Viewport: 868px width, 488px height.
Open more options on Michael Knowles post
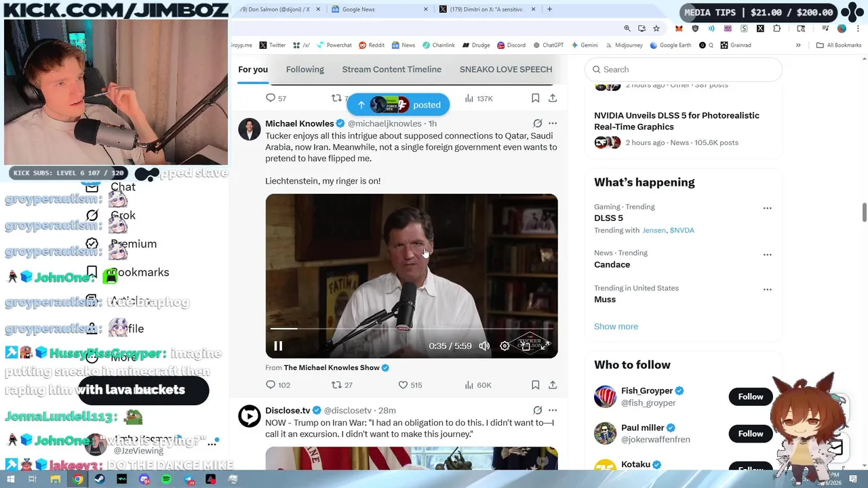[x=553, y=123]
